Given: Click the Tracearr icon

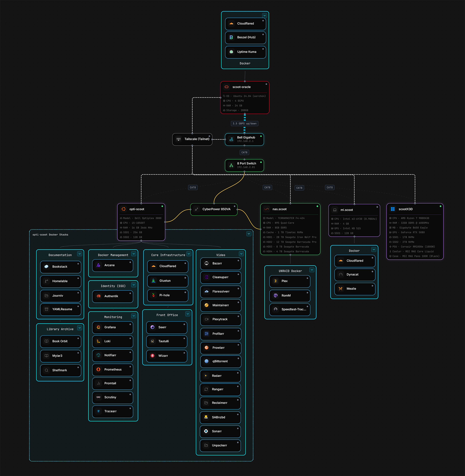Looking at the screenshot, I should 98,411.
